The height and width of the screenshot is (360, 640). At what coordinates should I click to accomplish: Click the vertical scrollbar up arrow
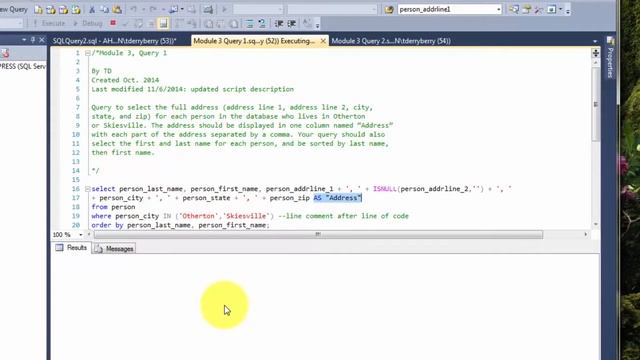596,62
